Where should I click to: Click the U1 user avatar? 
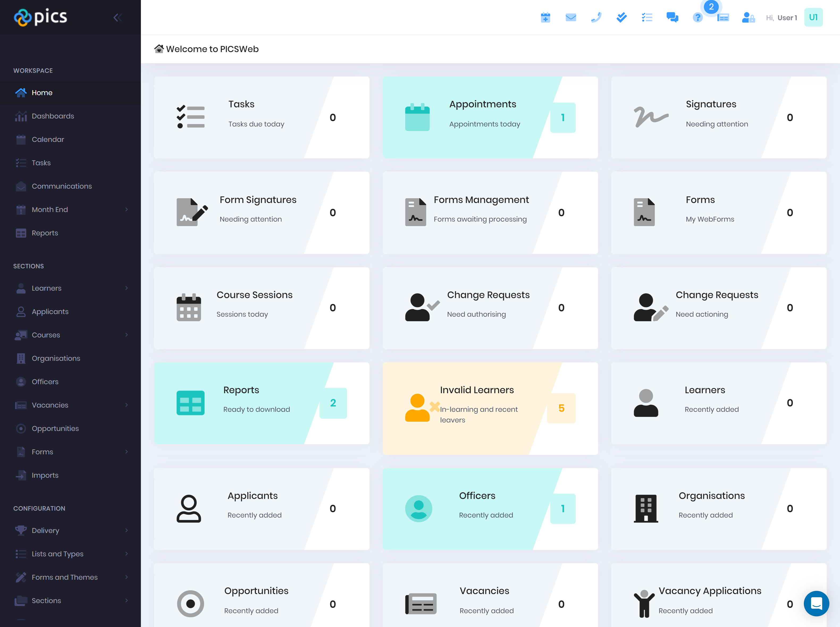point(813,18)
